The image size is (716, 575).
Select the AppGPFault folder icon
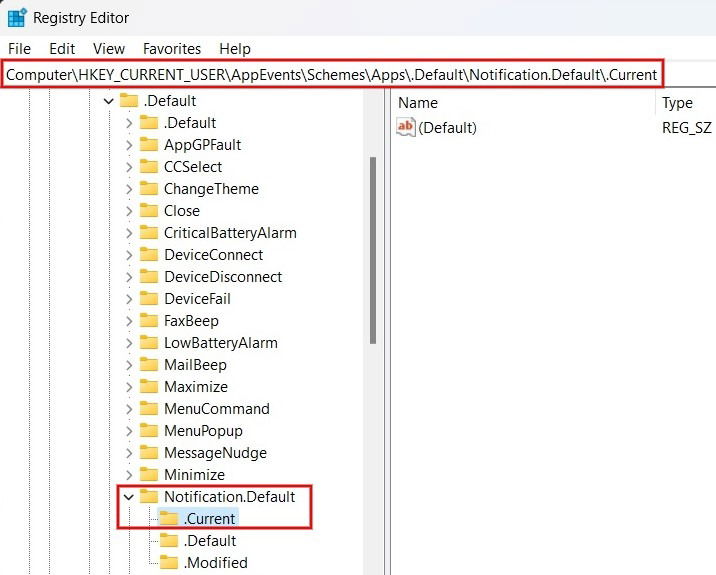click(149, 145)
